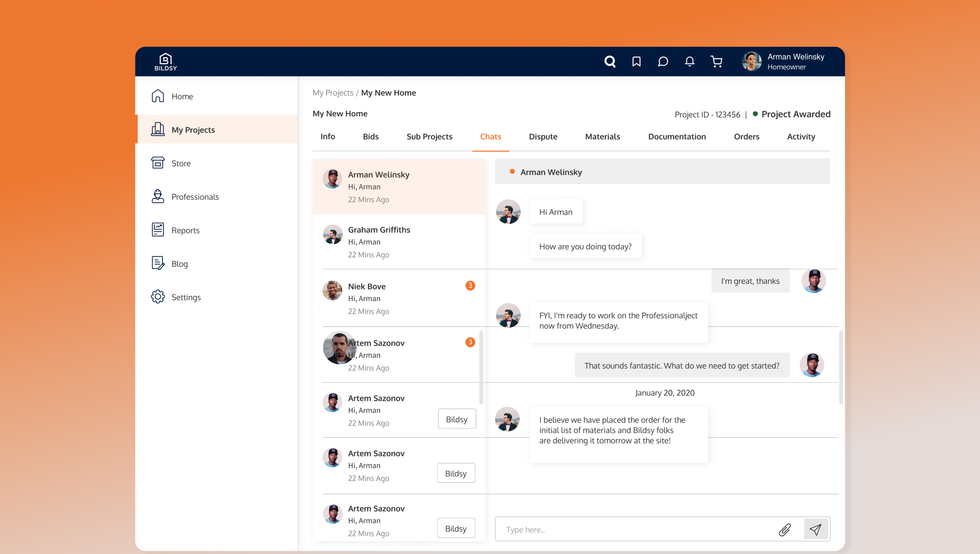Click the Type here message field
The image size is (980, 554).
636,530
